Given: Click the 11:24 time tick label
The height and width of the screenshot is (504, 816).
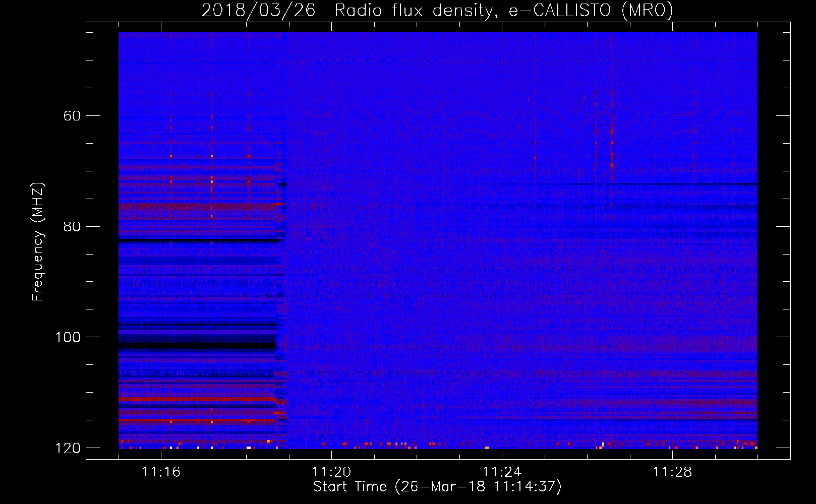Looking at the screenshot, I should (502, 472).
